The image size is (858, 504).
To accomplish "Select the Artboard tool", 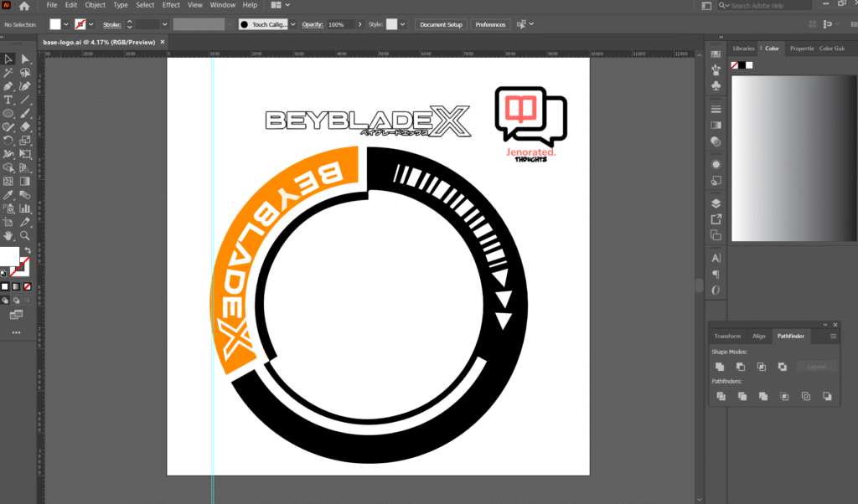I will point(8,222).
